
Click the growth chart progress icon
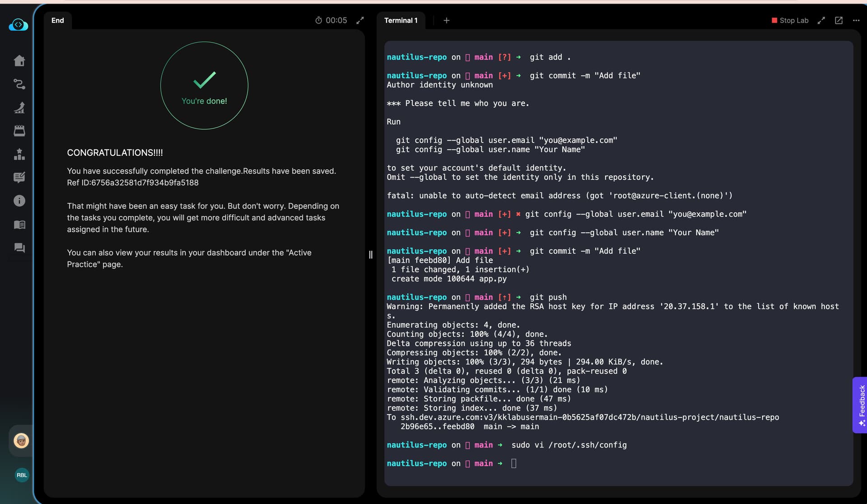coord(19,107)
